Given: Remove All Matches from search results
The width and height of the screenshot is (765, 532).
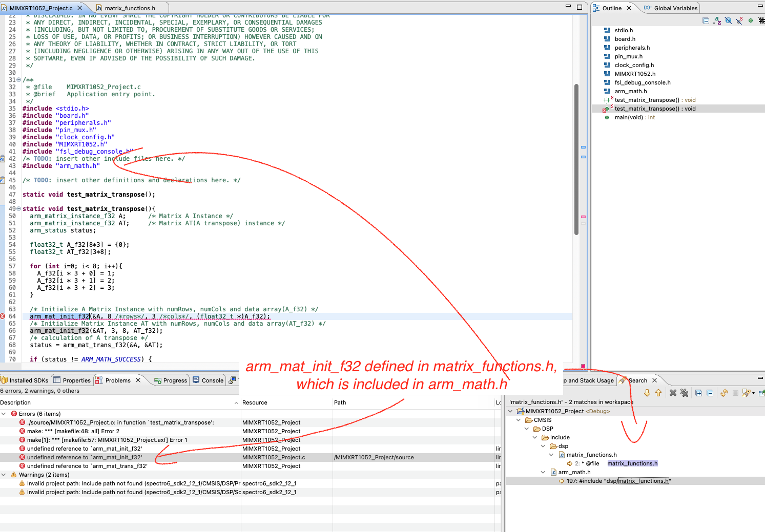Looking at the screenshot, I should pyautogui.click(x=685, y=393).
